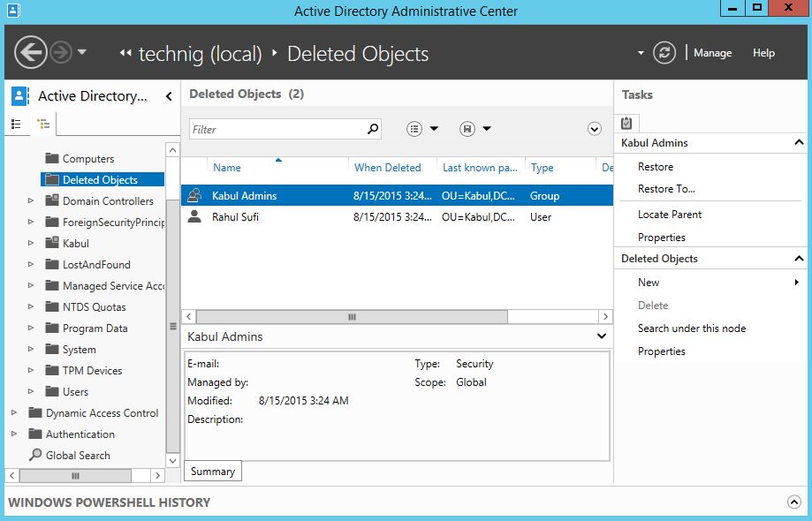Click the view options list icon

coord(414,129)
